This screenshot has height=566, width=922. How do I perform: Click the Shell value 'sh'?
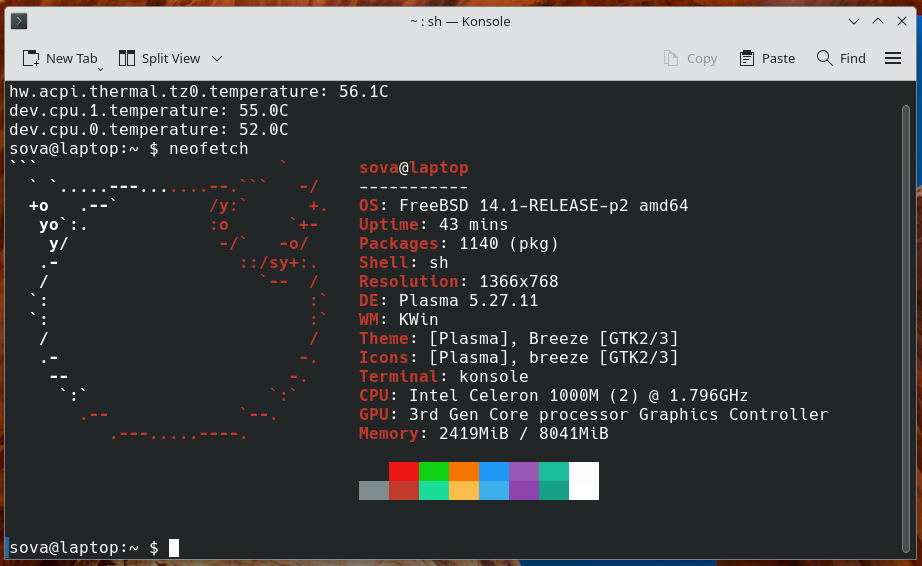point(439,263)
